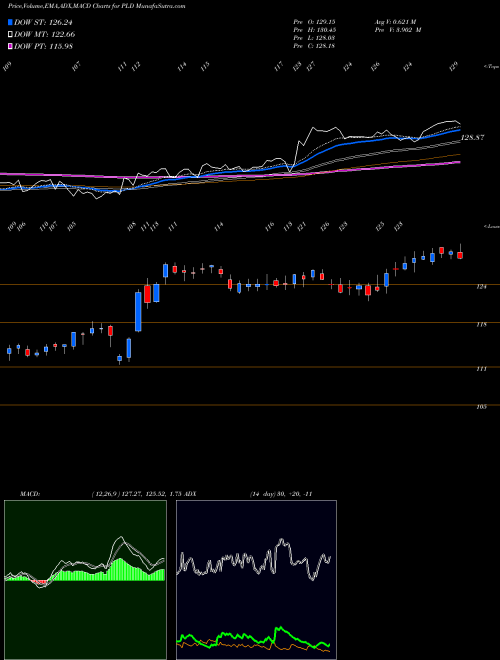Image resolution: width=500 pixels, height=660 pixels.
Task: Click the 112 label in the Tops row
Action: [x=136, y=67]
